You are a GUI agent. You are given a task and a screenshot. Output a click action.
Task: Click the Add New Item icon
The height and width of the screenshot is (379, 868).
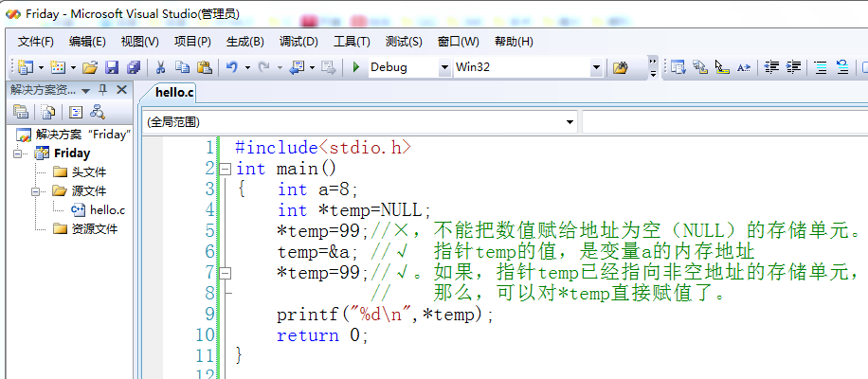[57, 67]
